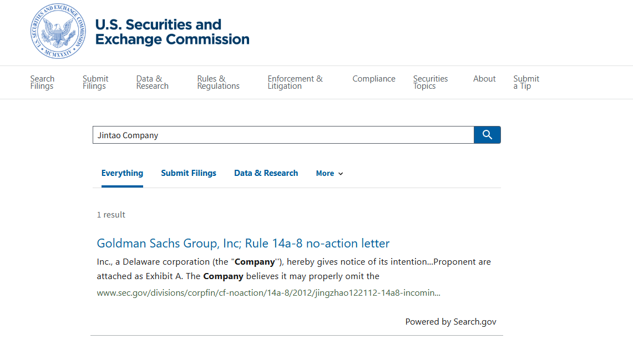Select the Everything results tab
This screenshot has width=633, height=364.
122,173
